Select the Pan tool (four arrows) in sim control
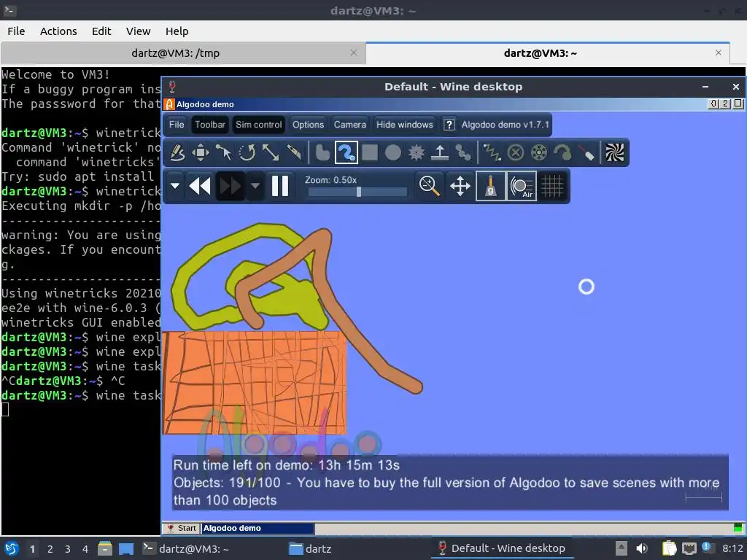This screenshot has width=747, height=560. coord(460,186)
